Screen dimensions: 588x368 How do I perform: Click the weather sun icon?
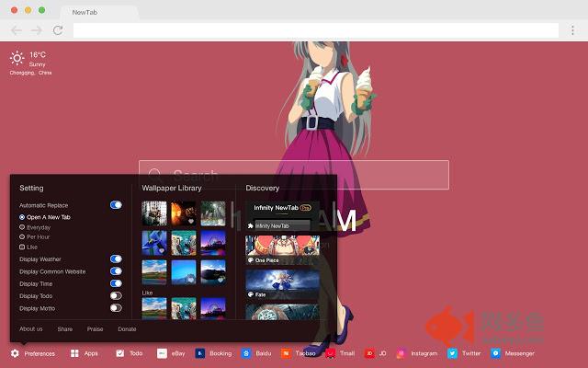pyautogui.click(x=17, y=58)
